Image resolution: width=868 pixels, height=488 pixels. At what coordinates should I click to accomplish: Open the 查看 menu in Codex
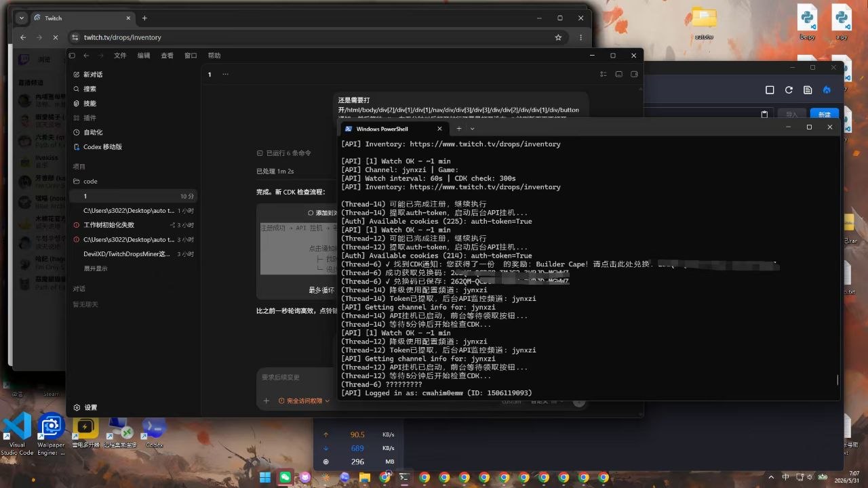click(167, 56)
